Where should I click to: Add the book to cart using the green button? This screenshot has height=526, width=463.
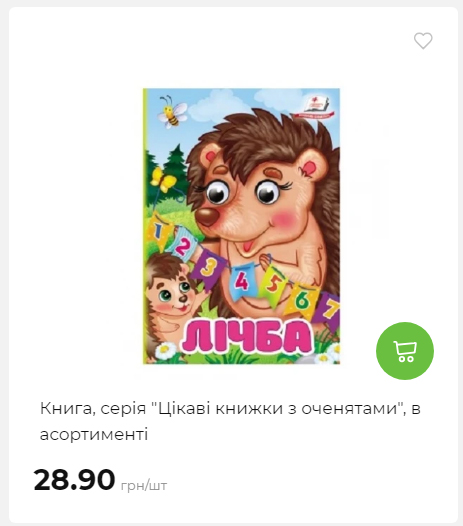405,351
